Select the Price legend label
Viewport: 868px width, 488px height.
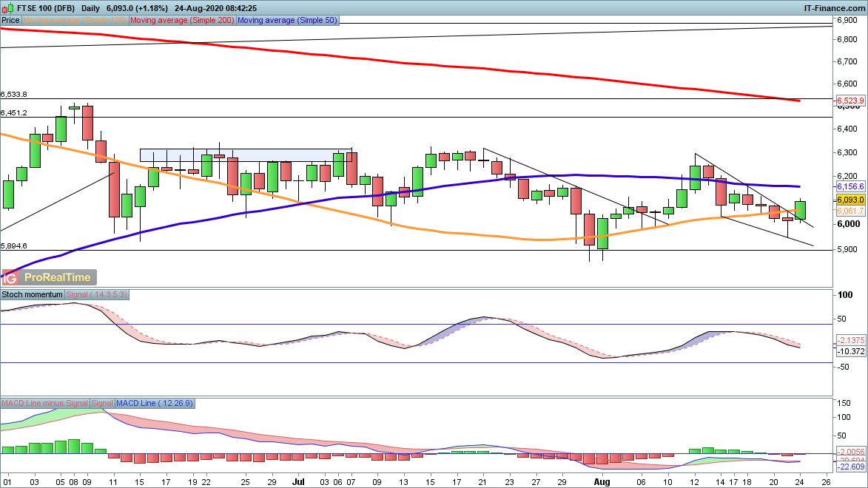click(10, 21)
